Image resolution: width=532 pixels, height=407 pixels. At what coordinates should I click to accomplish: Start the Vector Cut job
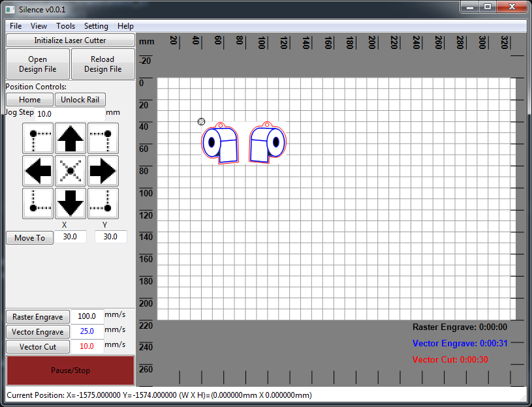(x=38, y=347)
